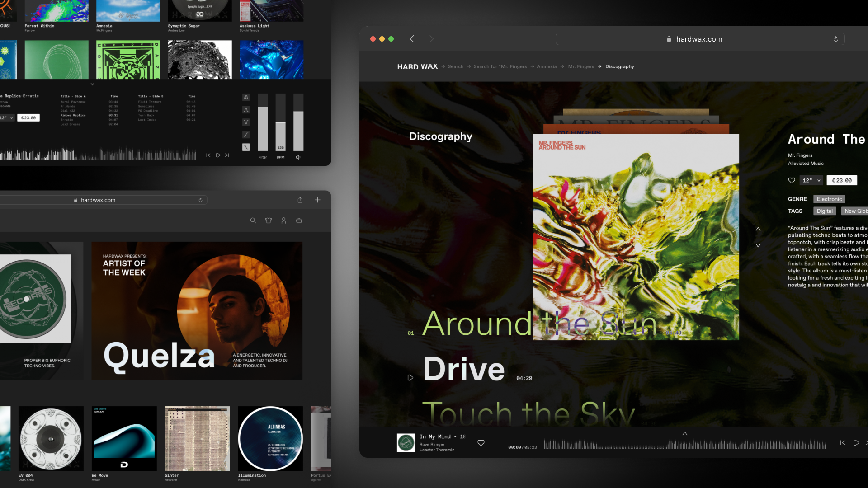Select the Fluid Tremors track on Side B

click(167, 102)
